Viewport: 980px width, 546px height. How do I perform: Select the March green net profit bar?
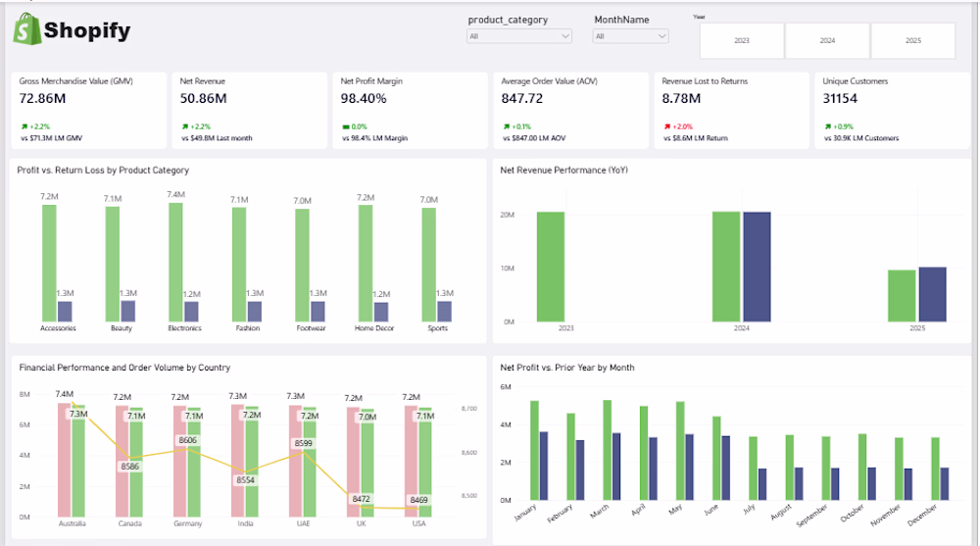coord(608,450)
